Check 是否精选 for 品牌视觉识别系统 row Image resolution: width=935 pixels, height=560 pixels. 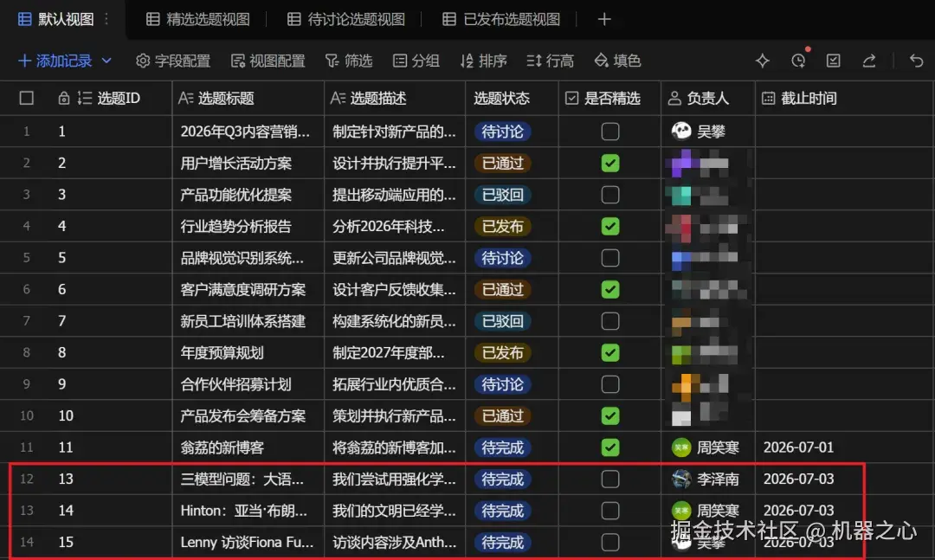click(x=610, y=258)
